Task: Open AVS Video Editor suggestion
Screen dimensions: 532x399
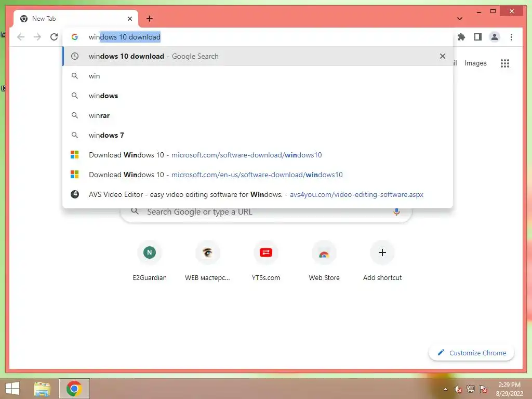Action: point(258,194)
